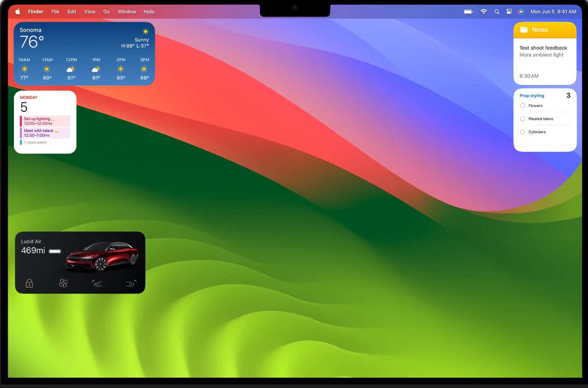The width and height of the screenshot is (588, 388).
Task: Open the View menu
Action: coord(90,11)
